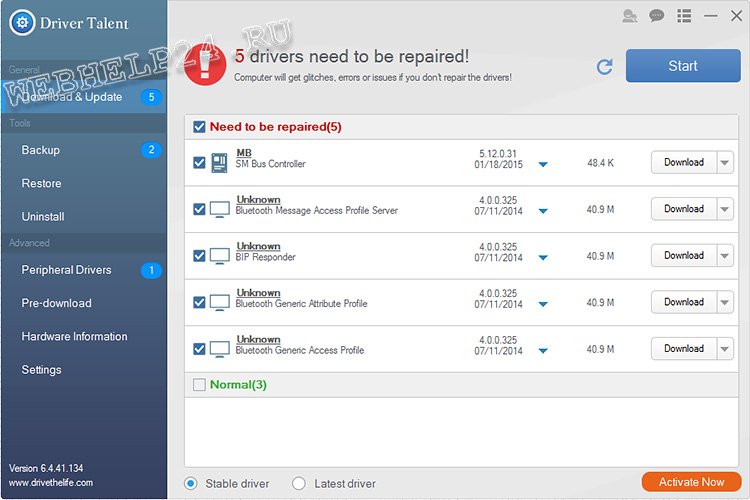Click the Normal(3) group header text
The height and width of the screenshot is (500, 750).
[238, 385]
